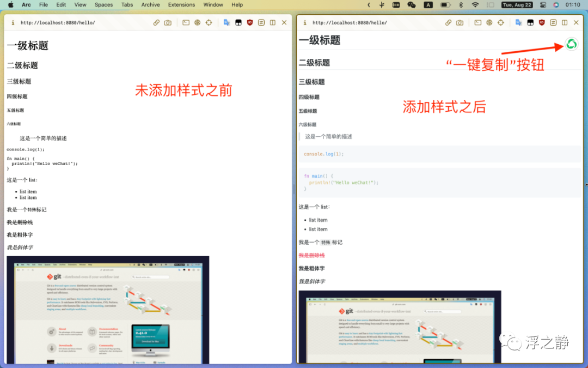Open the developer console in right window

pyautogui.click(x=478, y=22)
